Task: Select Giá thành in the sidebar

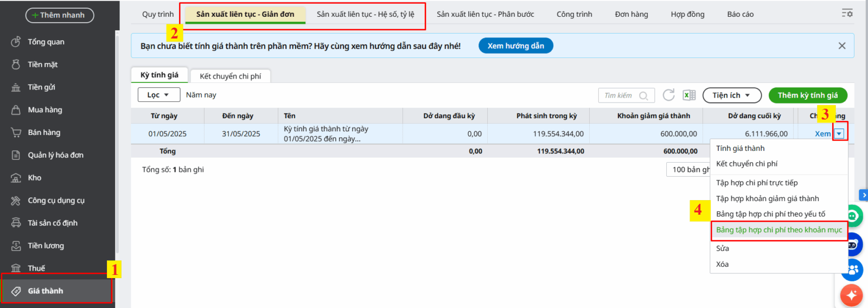Action: point(46,291)
